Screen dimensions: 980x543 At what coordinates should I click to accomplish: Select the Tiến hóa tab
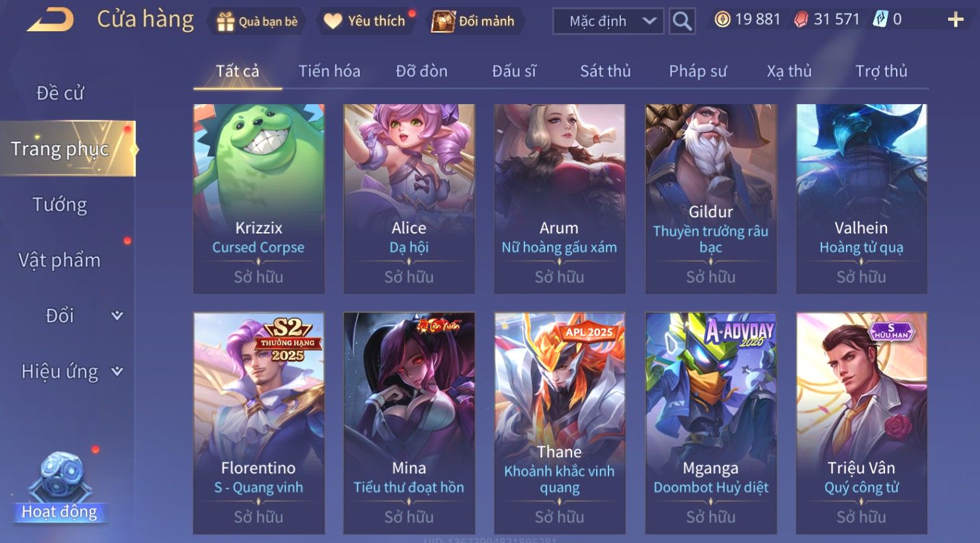pyautogui.click(x=329, y=71)
